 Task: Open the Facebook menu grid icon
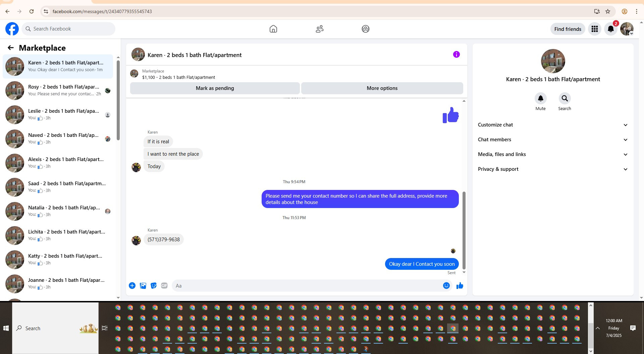coord(595,29)
